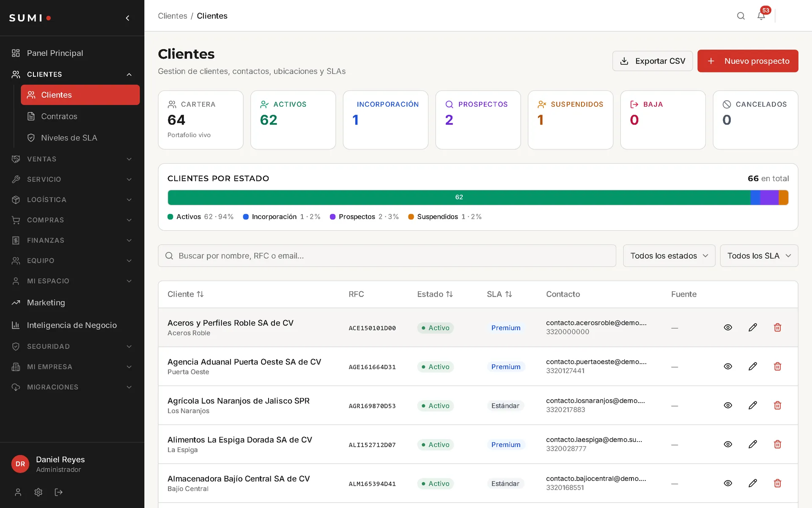Click the Nuevo prospecto button
The image size is (812, 508).
[748, 61]
